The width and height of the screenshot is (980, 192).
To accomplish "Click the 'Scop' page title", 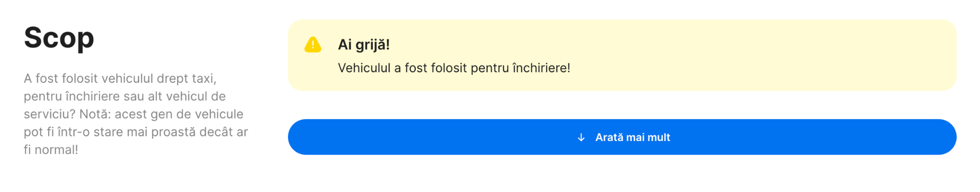I will (59, 39).
